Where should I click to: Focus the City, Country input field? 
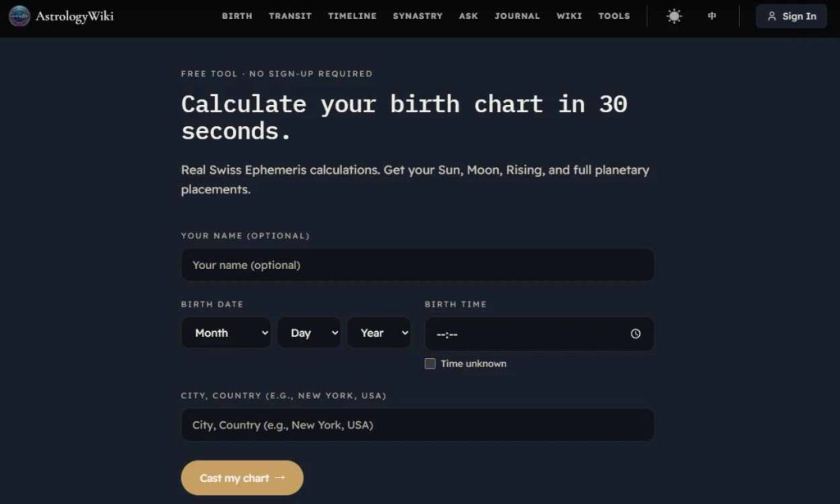click(x=418, y=425)
